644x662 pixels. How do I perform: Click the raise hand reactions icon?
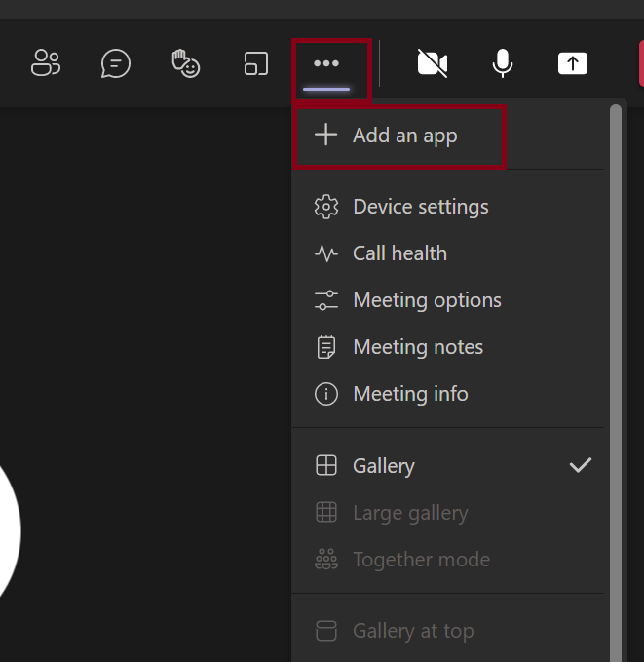[185, 63]
